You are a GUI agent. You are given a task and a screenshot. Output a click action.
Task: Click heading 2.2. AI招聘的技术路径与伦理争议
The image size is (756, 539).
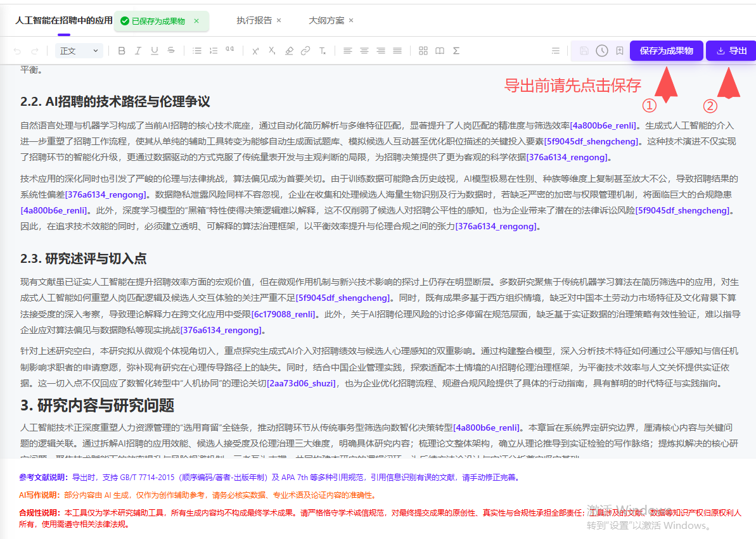click(115, 102)
